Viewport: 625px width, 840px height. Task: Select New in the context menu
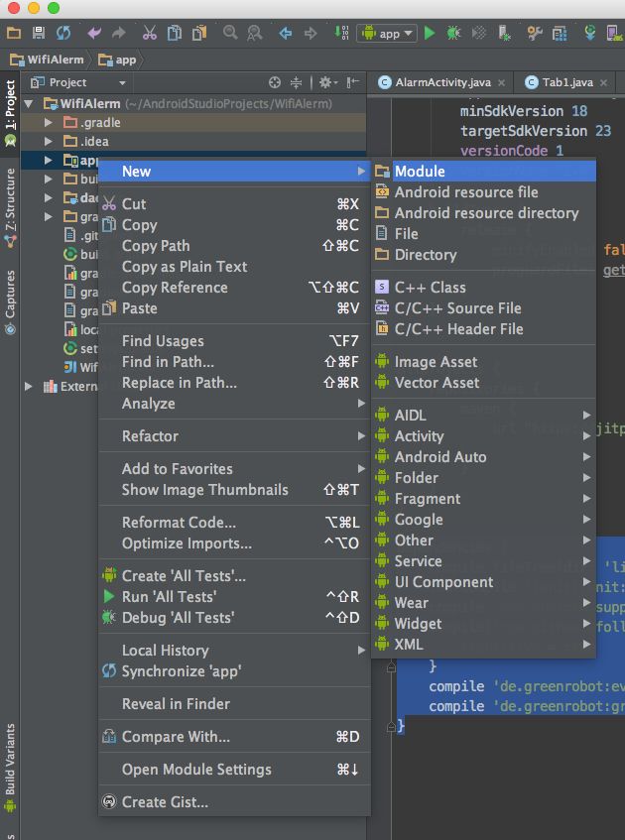point(235,172)
